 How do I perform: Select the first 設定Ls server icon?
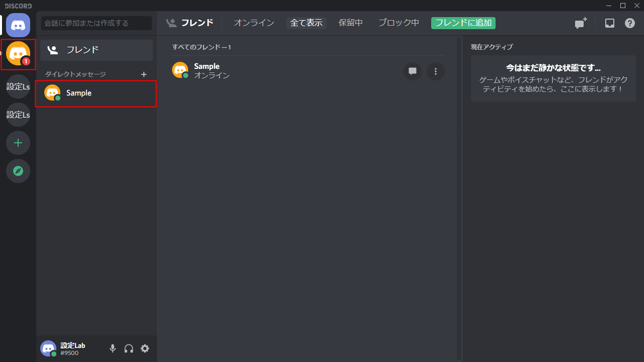[x=18, y=86]
